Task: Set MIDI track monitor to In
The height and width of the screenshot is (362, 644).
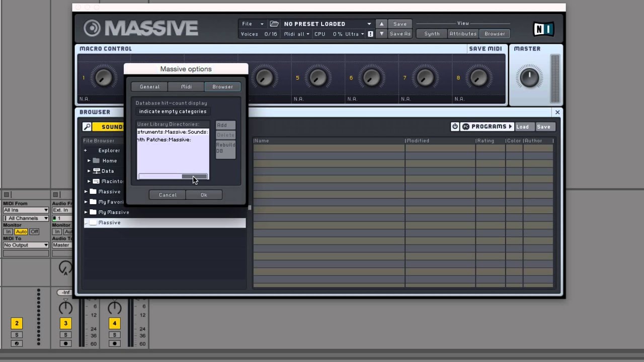Action: click(x=8, y=232)
